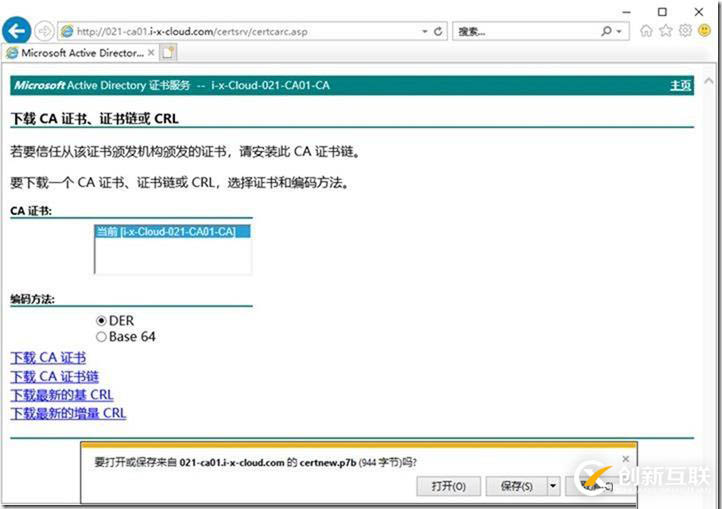Click the page icon in address bar
Image resolution: width=722 pixels, height=509 pixels.
pyautogui.click(x=67, y=31)
